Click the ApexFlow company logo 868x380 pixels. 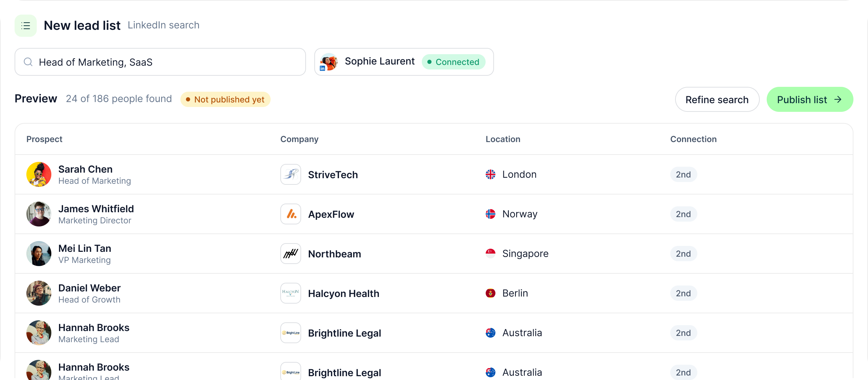tap(291, 214)
